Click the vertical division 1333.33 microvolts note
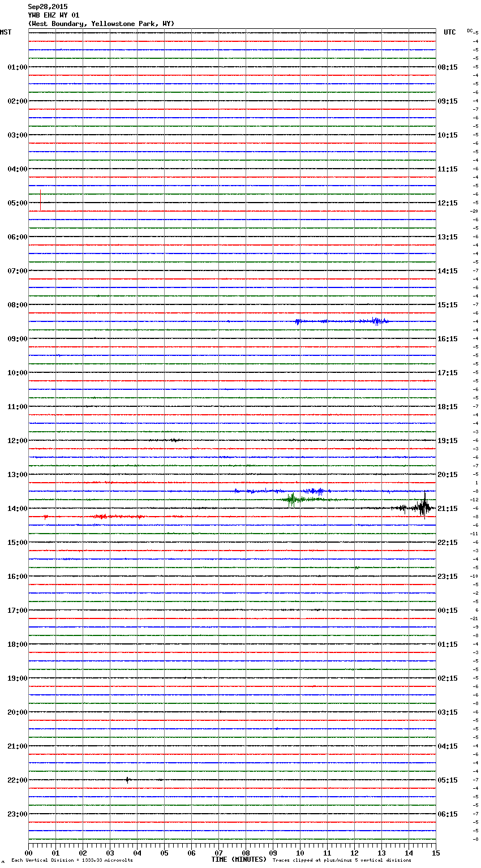This screenshot has height=868, width=481. click(x=72, y=860)
